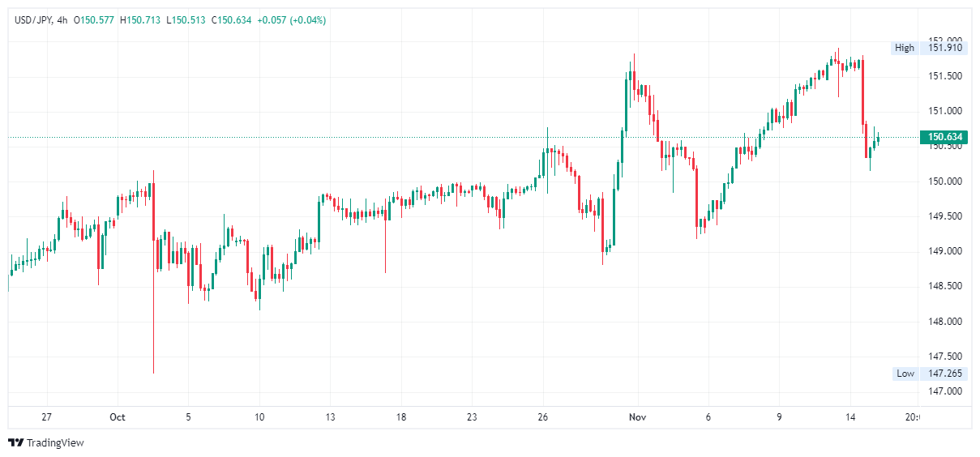Click the High price label 151.910

[945, 48]
